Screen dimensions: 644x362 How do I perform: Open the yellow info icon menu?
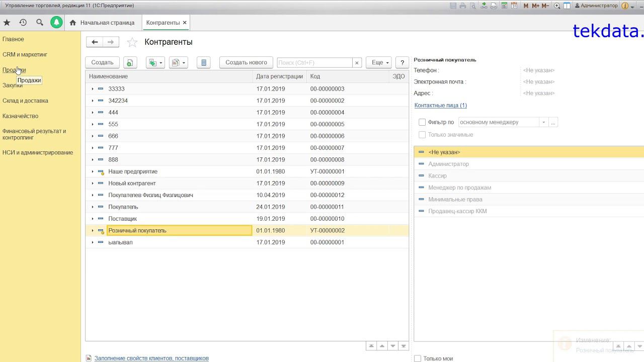click(627, 6)
